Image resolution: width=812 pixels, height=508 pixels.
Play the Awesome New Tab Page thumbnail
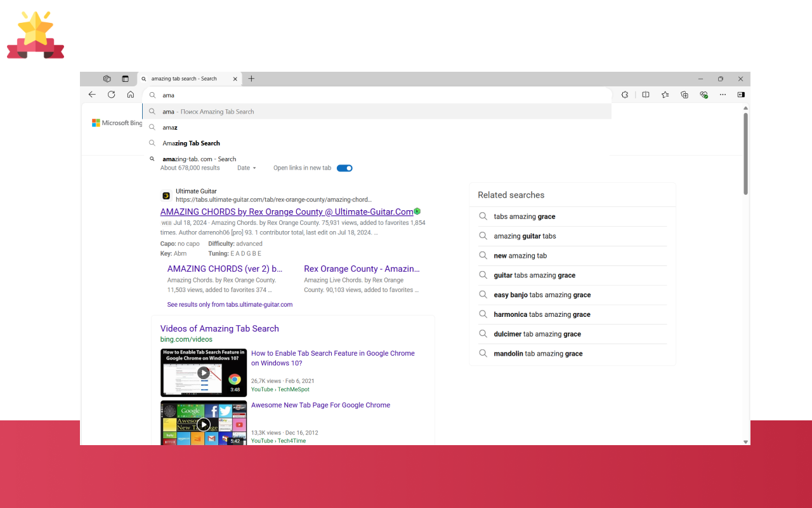coord(204,423)
